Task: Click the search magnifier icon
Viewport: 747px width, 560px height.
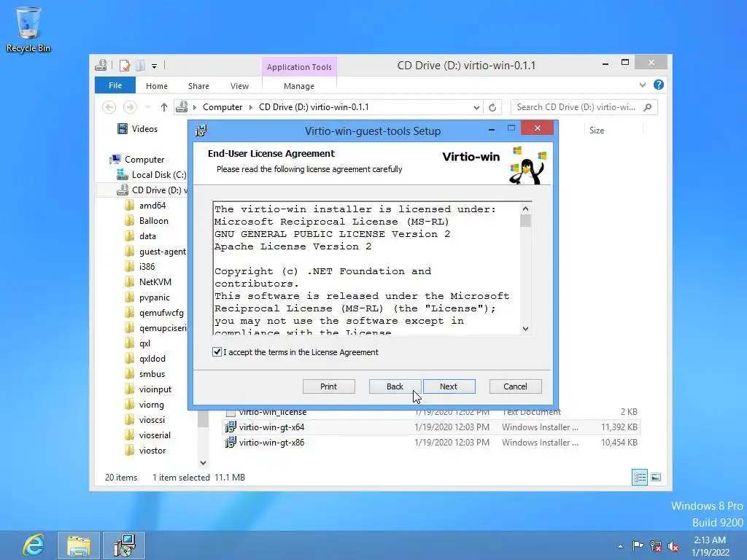Action: 648,107
